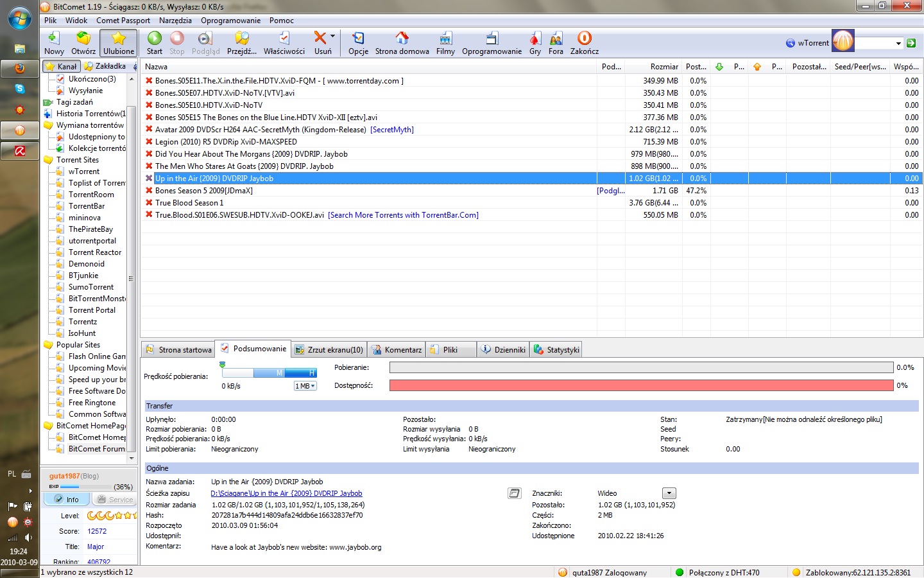Screen dimensions: 924x578
Task: Sort by the Seed/Peer column header
Action: [x=860, y=67]
